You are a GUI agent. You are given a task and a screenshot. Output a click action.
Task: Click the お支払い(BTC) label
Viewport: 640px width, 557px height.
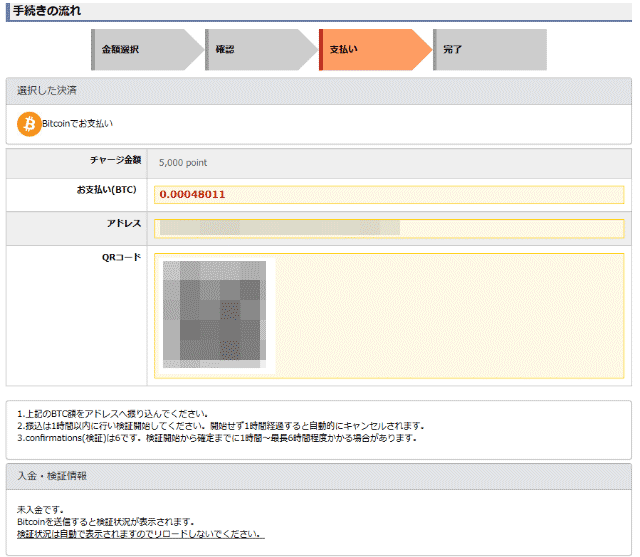pos(107,190)
